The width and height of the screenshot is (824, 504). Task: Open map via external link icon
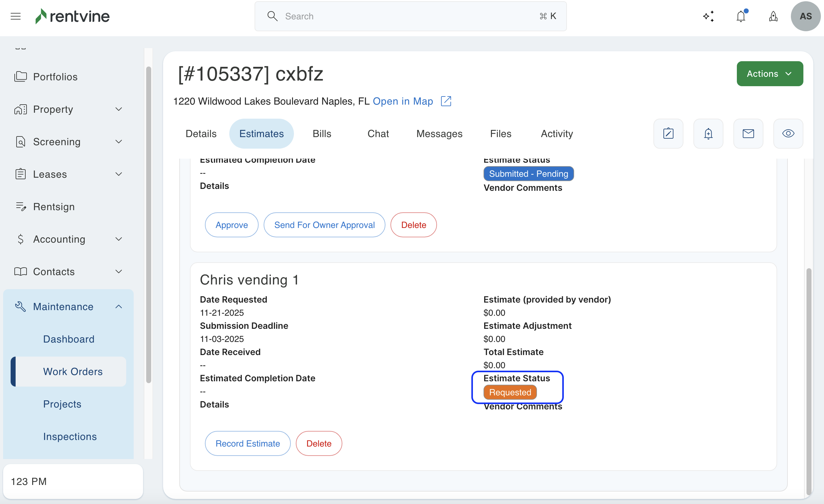pyautogui.click(x=446, y=101)
